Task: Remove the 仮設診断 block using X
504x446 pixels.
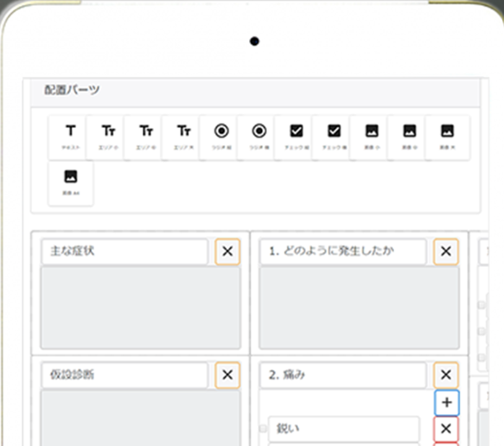Action: (227, 374)
